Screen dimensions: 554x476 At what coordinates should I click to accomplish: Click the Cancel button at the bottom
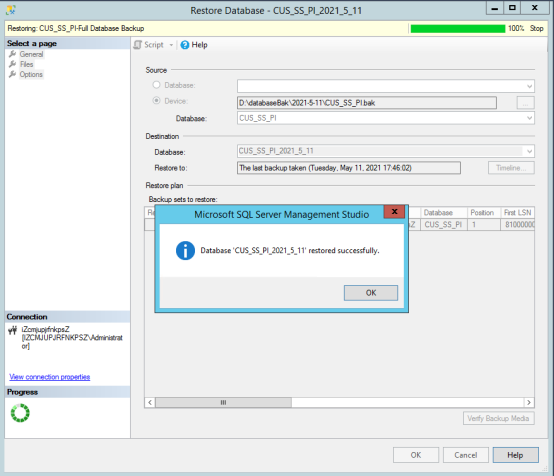(466, 455)
